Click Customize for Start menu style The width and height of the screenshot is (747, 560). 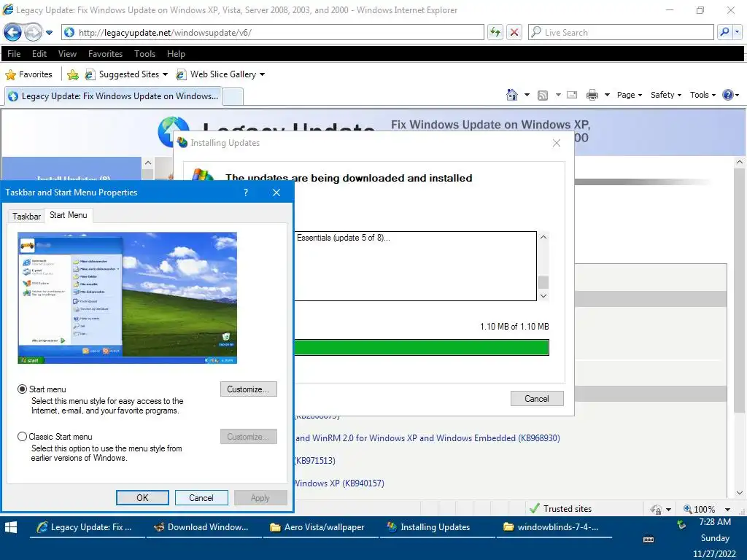[248, 389]
